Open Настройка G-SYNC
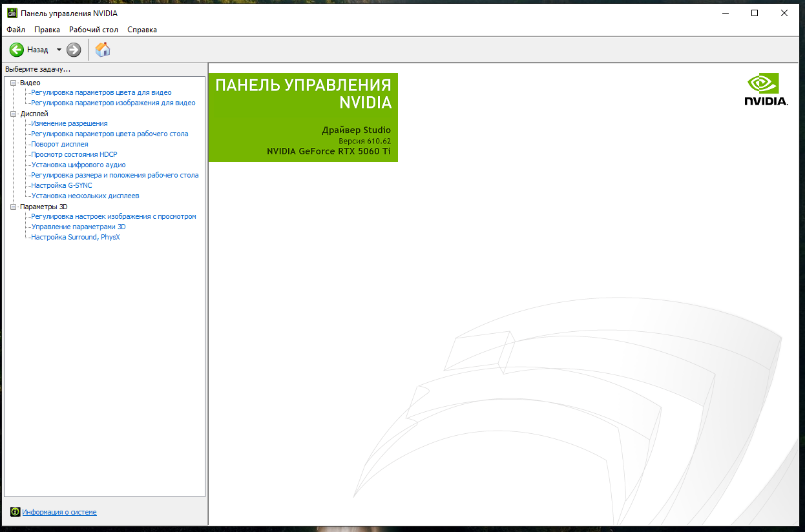 point(61,185)
